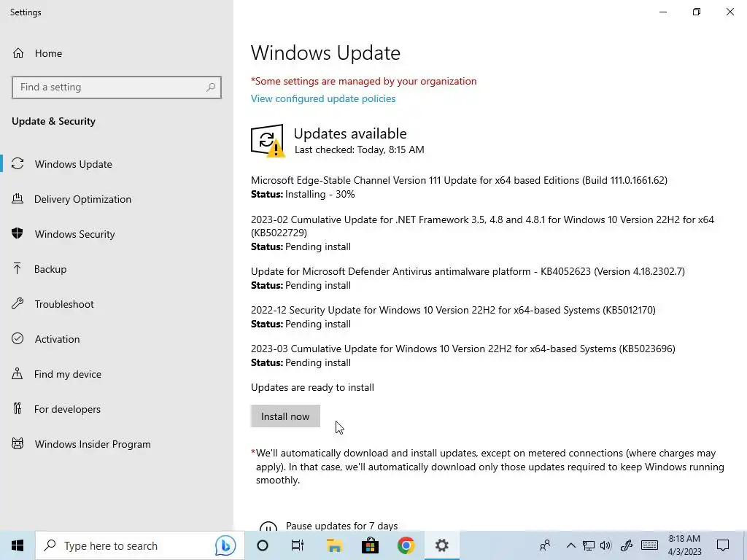Click the Settings gear on taskbar
Viewport: 747px width, 560px height.
tap(441, 545)
